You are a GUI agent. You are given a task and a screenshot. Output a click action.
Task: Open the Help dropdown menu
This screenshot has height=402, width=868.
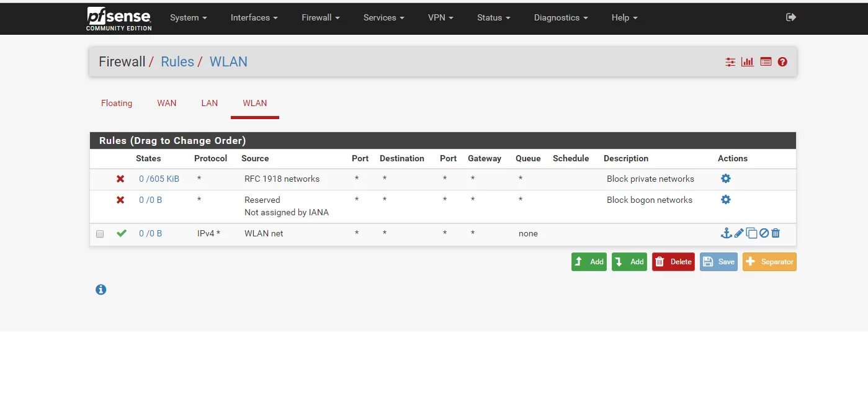click(624, 17)
